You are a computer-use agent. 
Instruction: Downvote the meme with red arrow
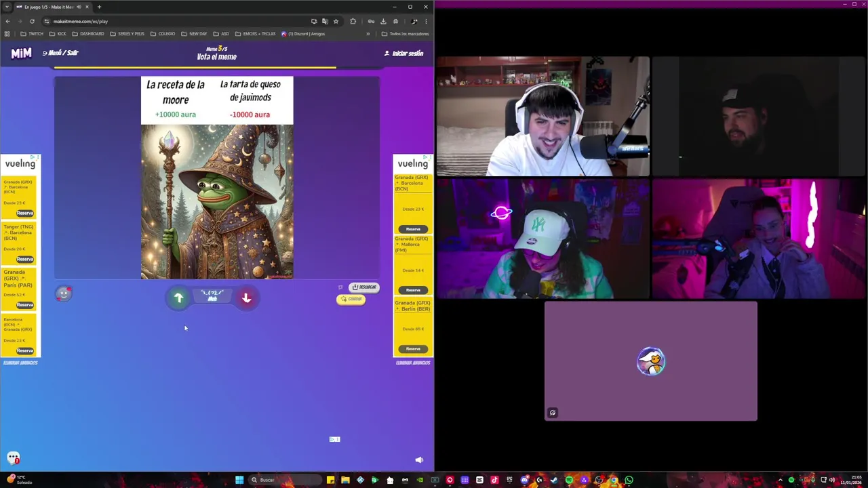(x=246, y=298)
